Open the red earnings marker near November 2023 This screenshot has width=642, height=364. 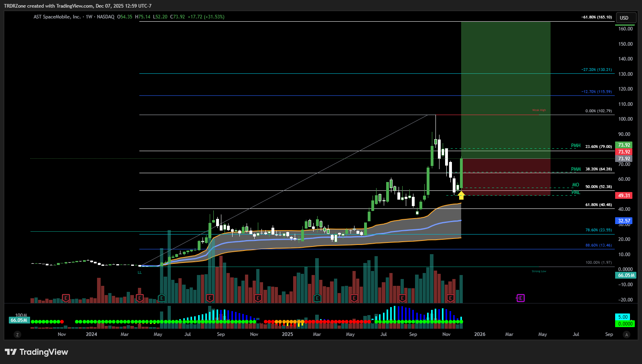click(66, 298)
